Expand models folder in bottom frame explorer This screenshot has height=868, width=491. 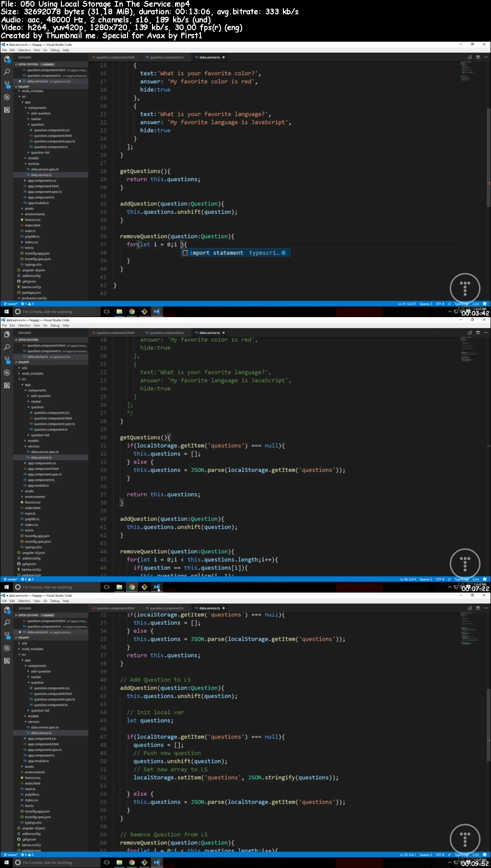[x=33, y=716]
